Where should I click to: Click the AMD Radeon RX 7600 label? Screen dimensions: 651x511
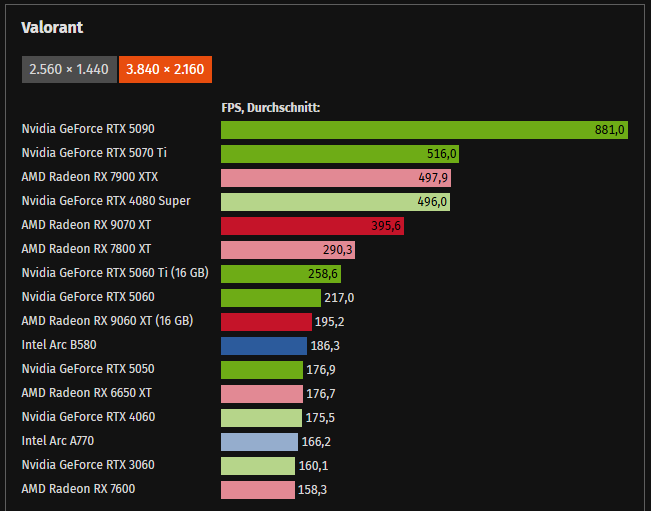point(78,489)
